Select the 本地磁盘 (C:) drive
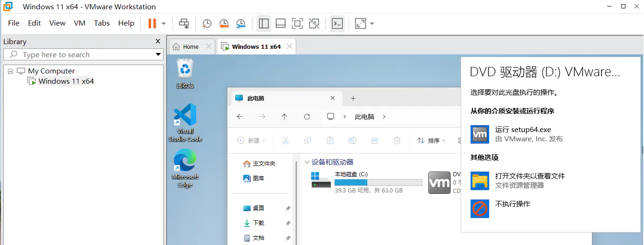Image resolution: width=644 pixels, height=245 pixels. (366, 182)
